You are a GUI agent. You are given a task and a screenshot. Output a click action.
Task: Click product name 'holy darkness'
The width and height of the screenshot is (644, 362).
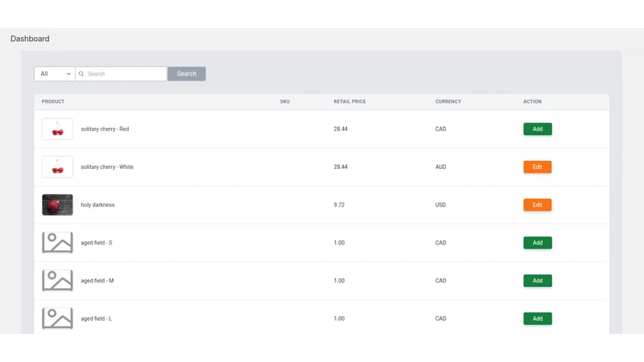97,205
